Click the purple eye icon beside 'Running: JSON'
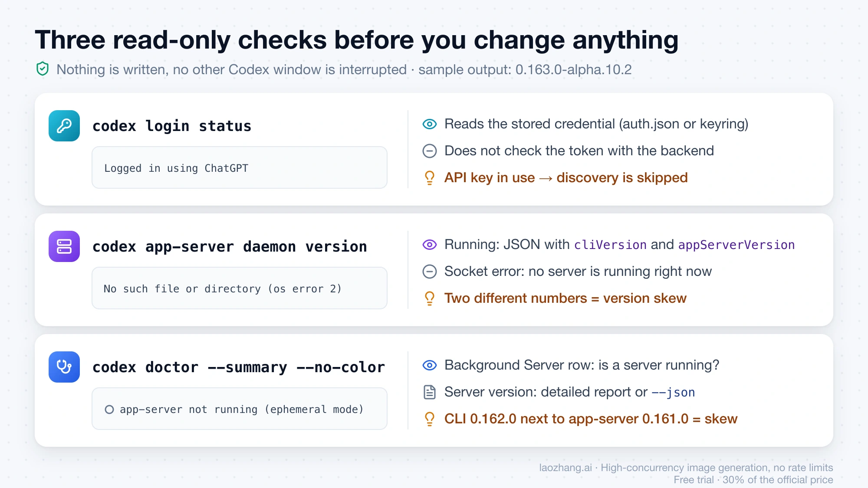The height and width of the screenshot is (488, 868). (430, 245)
